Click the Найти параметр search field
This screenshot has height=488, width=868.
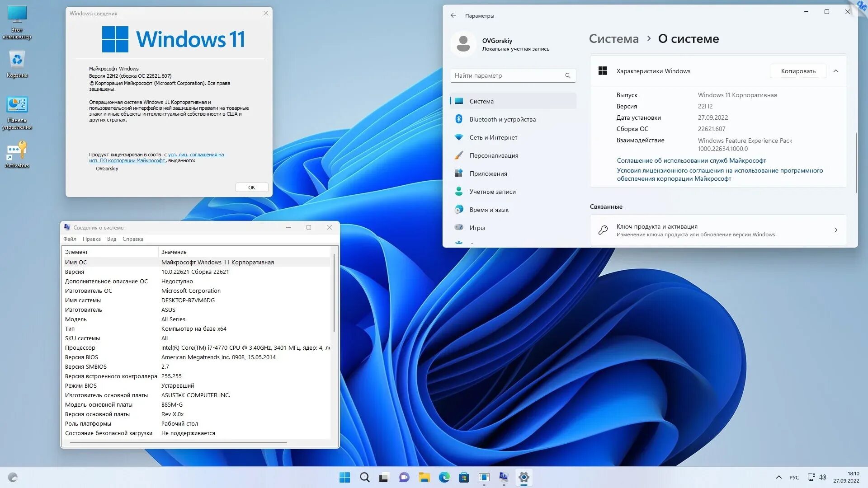coord(513,75)
